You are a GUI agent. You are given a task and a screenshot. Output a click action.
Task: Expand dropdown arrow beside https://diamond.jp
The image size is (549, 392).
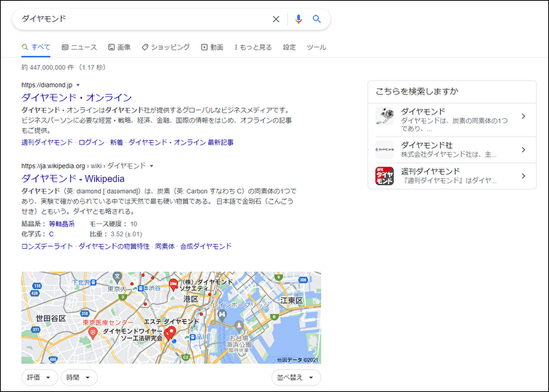coord(78,85)
